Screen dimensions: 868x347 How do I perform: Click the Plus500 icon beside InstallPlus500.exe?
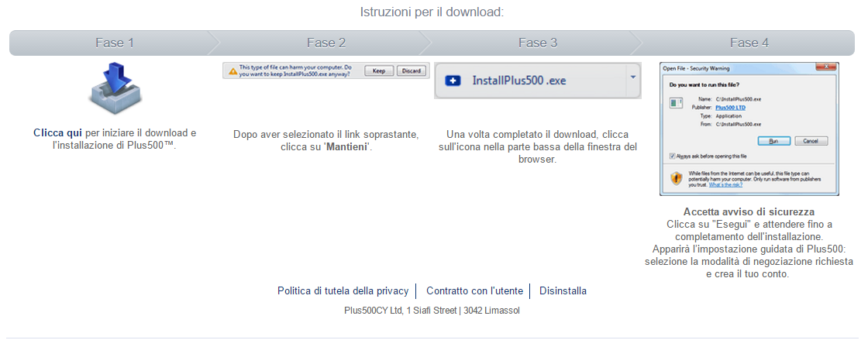[x=454, y=81]
